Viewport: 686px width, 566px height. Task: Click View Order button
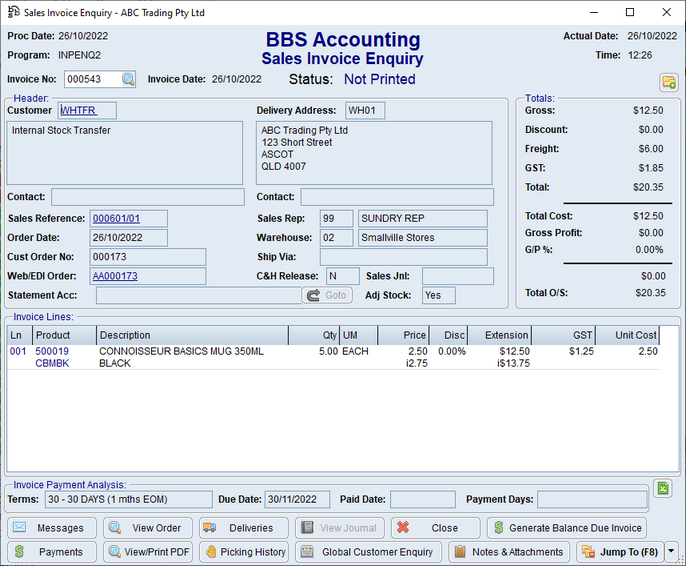pos(147,528)
